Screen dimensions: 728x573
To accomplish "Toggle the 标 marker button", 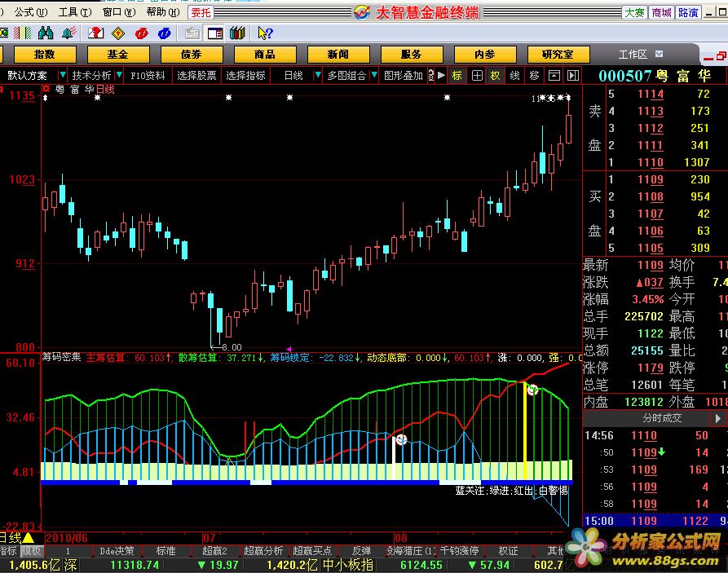I will pos(457,75).
